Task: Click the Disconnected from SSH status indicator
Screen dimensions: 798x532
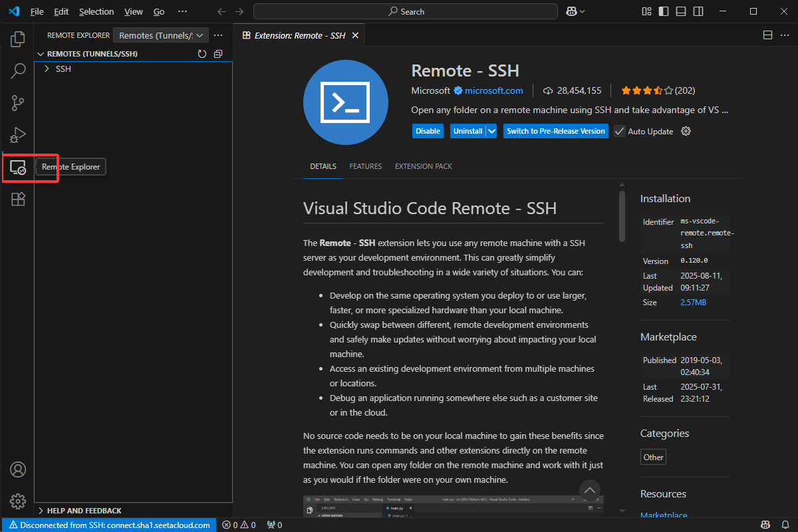Action: (x=110, y=525)
